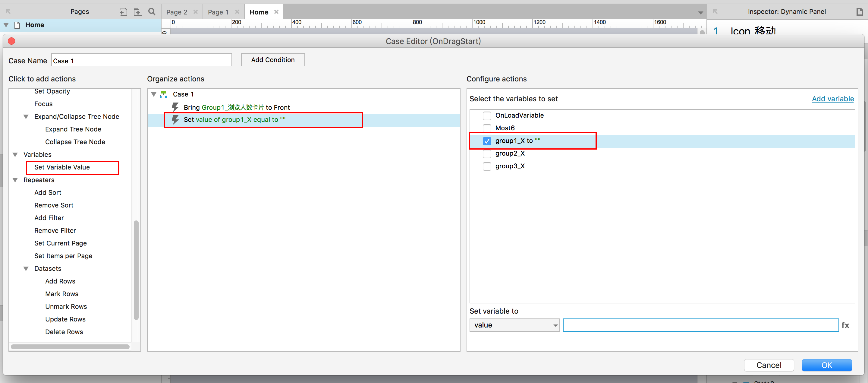Open the Set variable to value dropdown

[x=514, y=325]
